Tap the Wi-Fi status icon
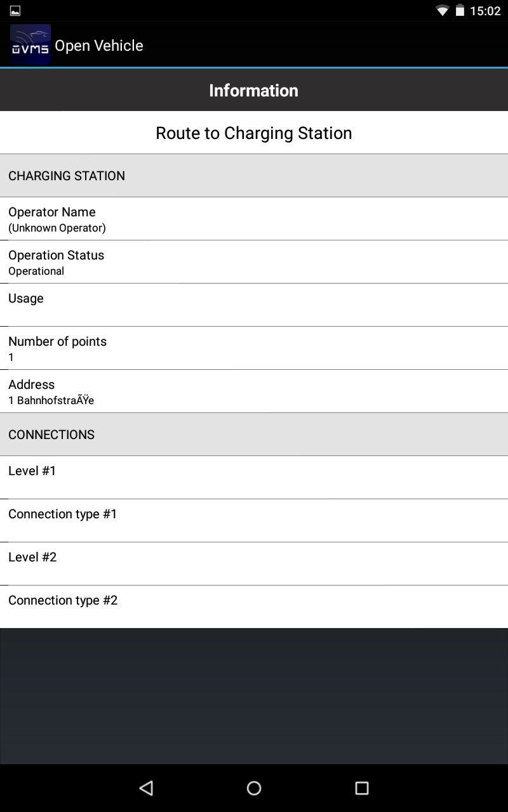This screenshot has width=508, height=812. (x=442, y=11)
